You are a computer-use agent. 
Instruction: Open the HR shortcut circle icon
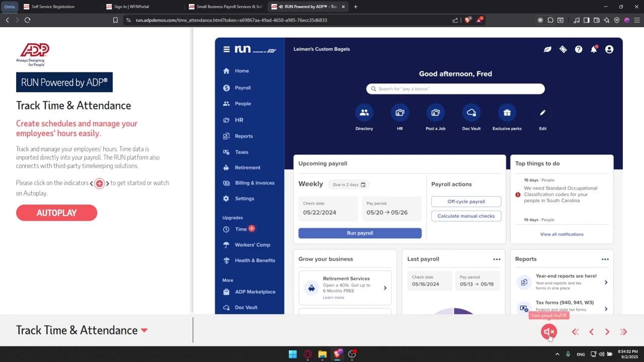click(x=400, y=113)
